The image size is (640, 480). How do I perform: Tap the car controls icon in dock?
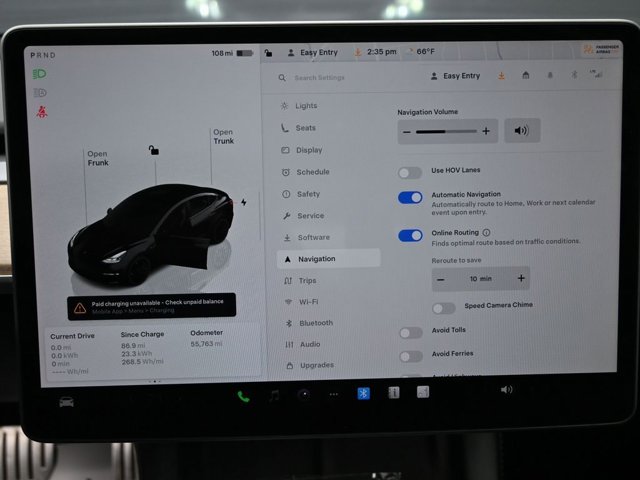click(x=67, y=402)
